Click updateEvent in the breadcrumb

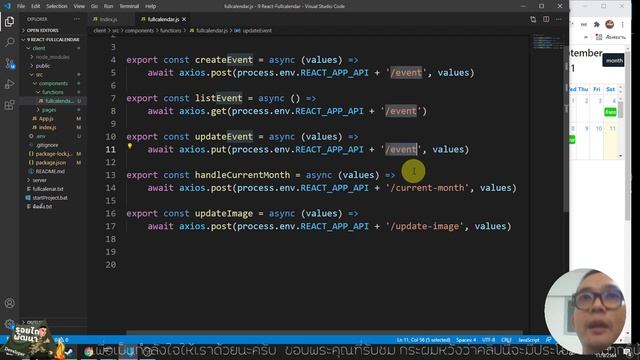click(257, 31)
